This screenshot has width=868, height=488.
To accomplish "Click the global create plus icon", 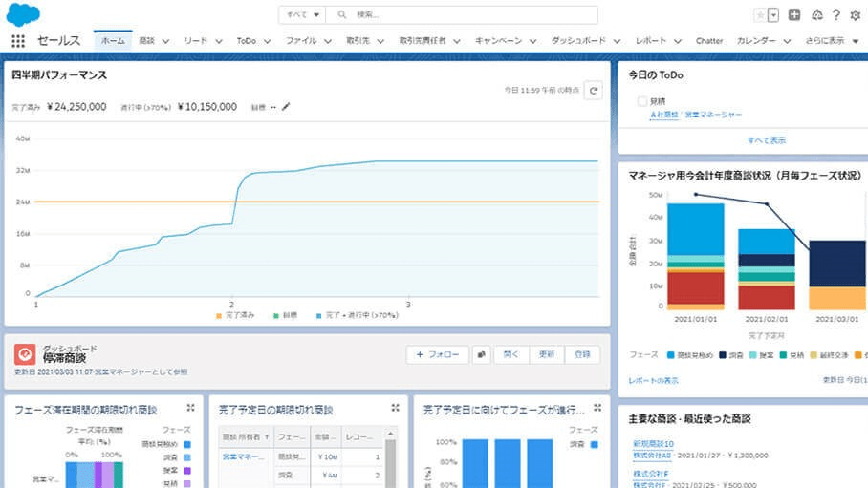I will [793, 15].
